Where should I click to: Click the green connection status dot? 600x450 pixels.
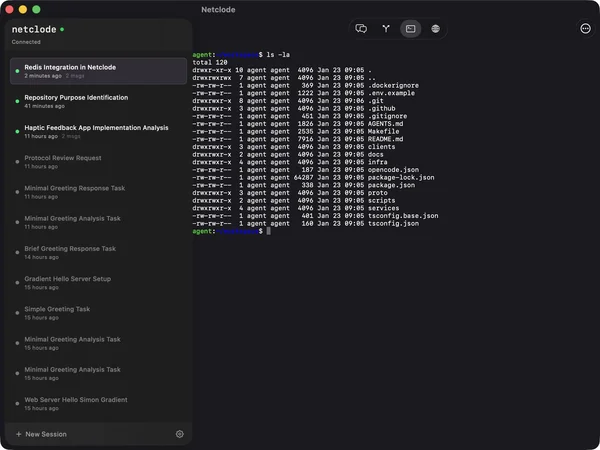(x=62, y=30)
